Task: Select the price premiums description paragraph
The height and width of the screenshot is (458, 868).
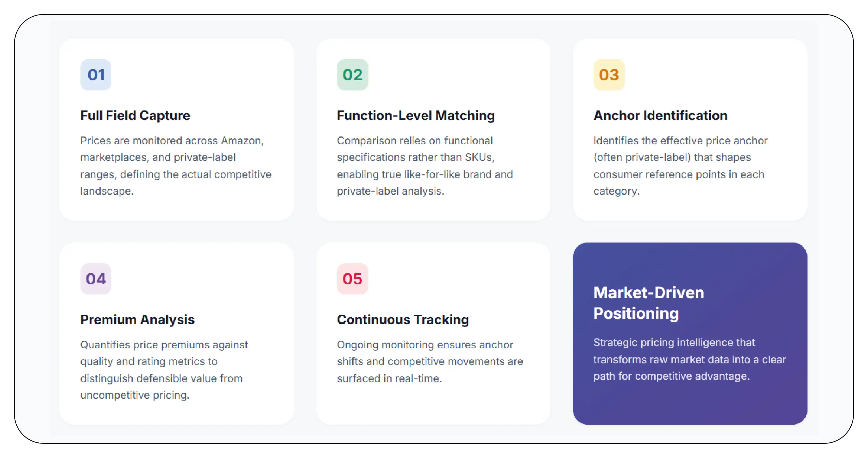Action: point(164,370)
